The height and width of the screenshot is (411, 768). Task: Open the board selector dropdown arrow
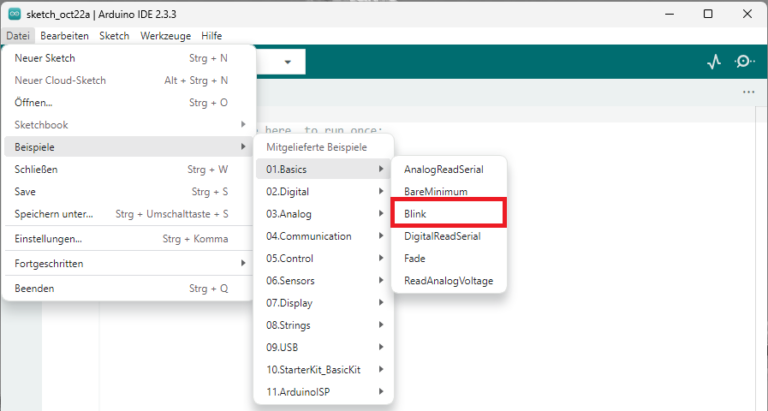click(x=288, y=62)
